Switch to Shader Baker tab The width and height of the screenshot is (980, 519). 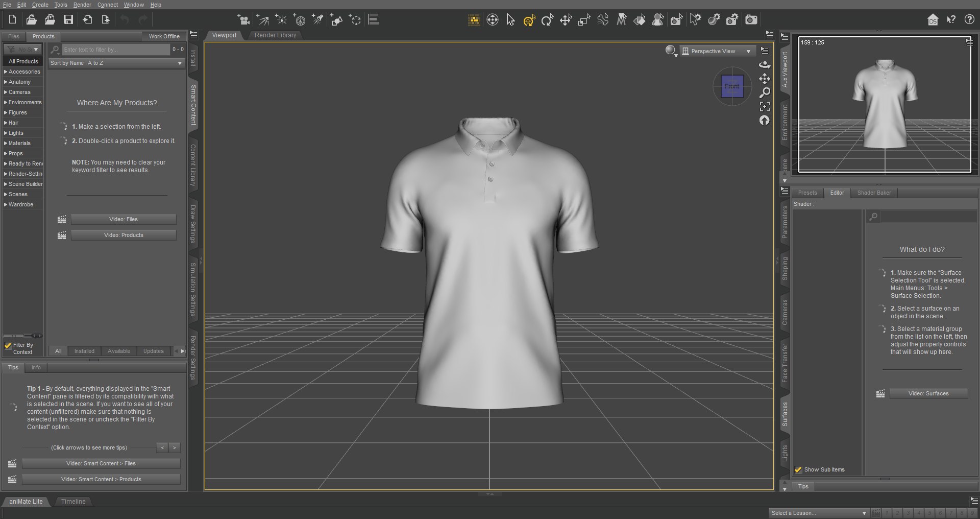[x=874, y=193]
